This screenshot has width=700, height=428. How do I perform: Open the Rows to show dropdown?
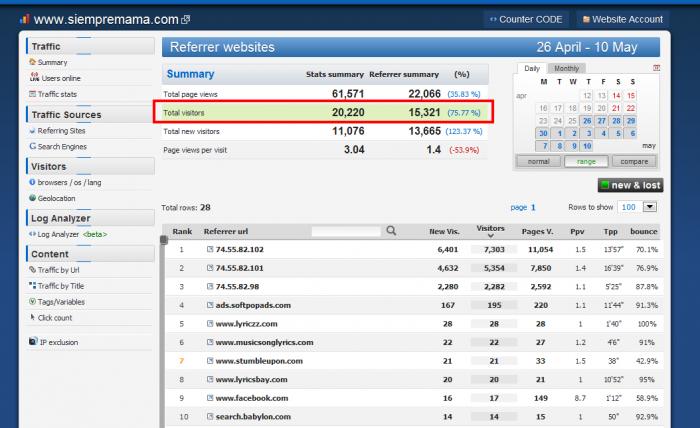pos(650,207)
